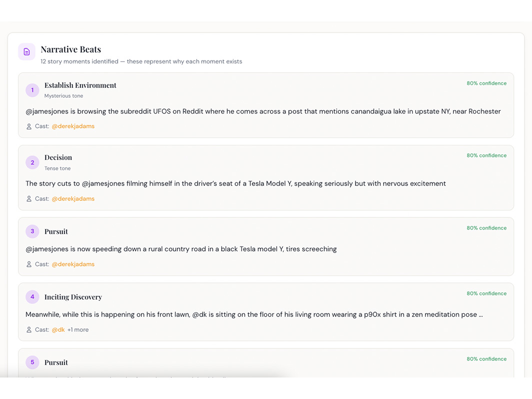Click the cast person icon in Decision beat
This screenshot has width=532, height=399.
pyautogui.click(x=29, y=199)
